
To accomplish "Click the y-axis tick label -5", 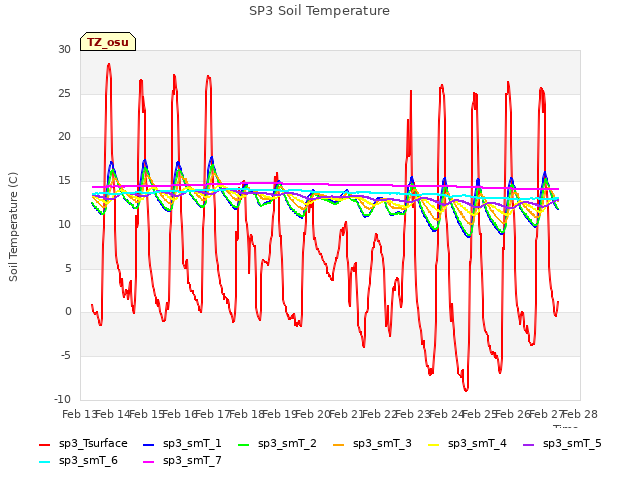I will pyautogui.click(x=66, y=356).
